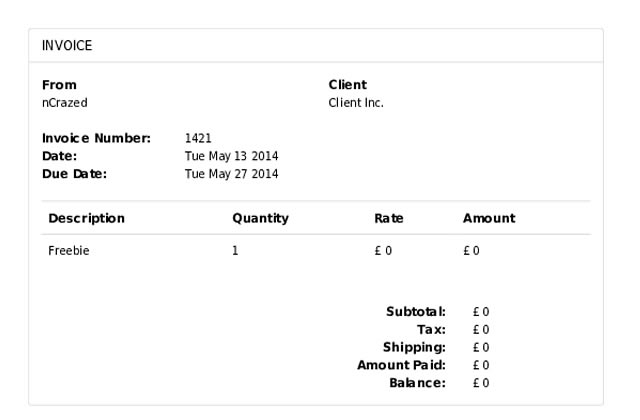
Task: Click the Amount column header
Action: coord(488,218)
